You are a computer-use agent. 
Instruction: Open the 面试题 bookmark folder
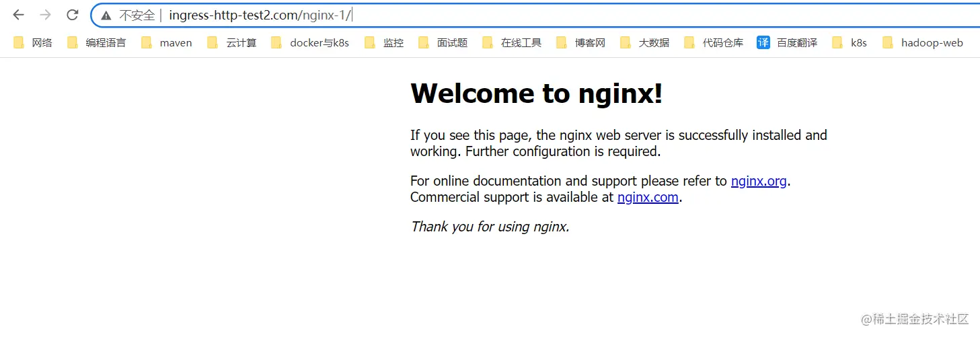[443, 43]
